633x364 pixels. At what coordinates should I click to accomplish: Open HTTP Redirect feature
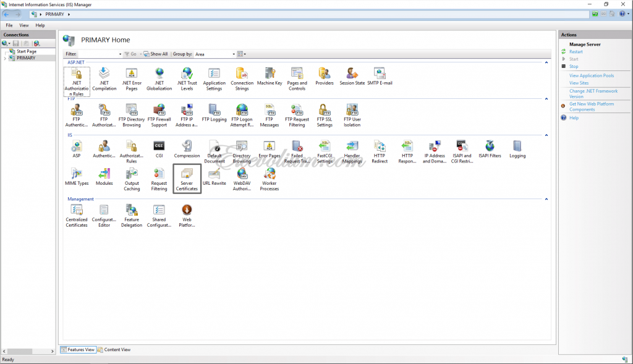pos(380,152)
